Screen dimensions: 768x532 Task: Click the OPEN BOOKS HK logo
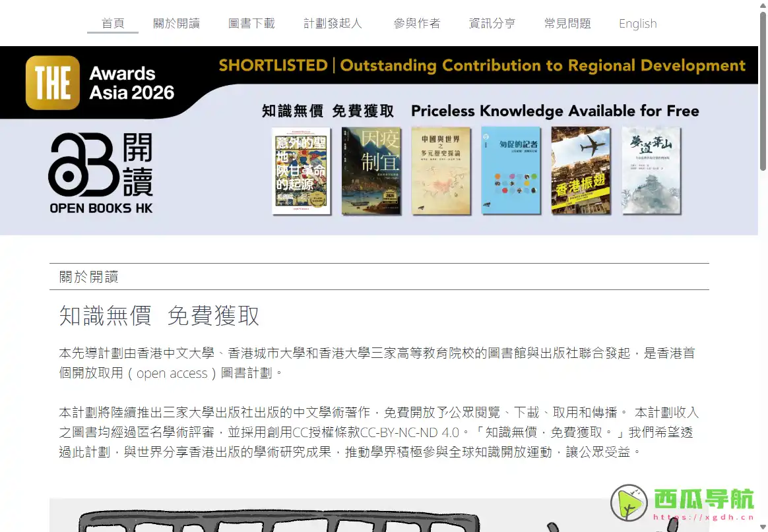pos(100,171)
